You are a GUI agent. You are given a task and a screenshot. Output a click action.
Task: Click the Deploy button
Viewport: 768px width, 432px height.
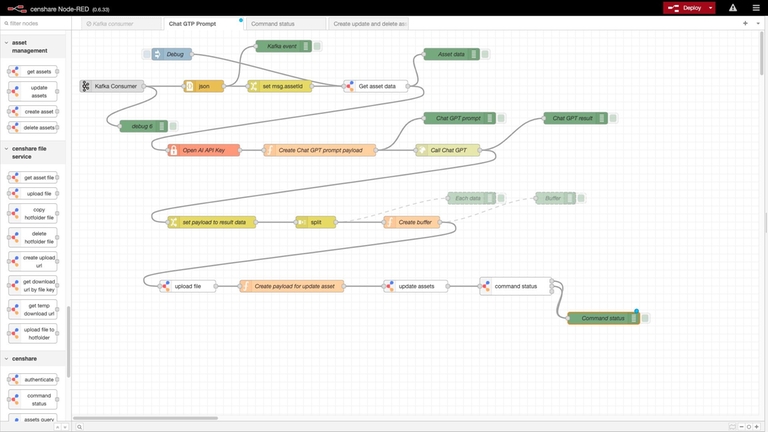point(685,8)
